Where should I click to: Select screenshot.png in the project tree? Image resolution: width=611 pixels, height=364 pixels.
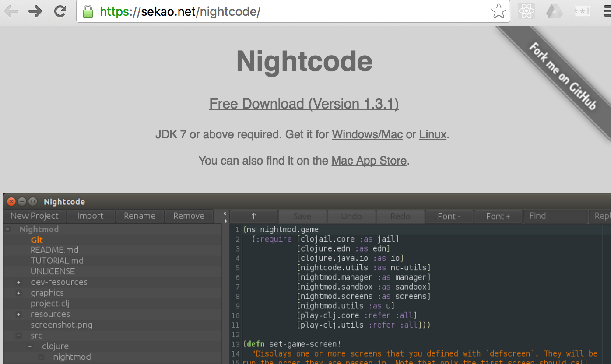tap(61, 325)
